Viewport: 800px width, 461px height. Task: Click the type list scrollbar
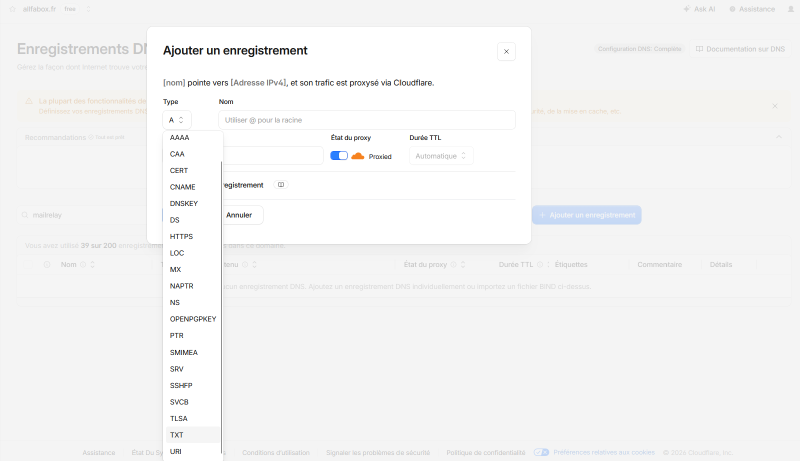(221, 307)
